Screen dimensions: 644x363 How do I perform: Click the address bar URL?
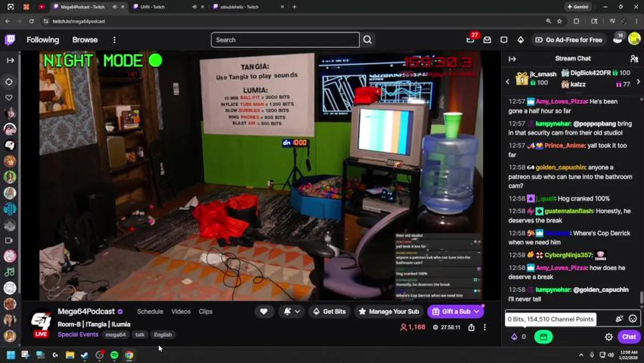78,21
